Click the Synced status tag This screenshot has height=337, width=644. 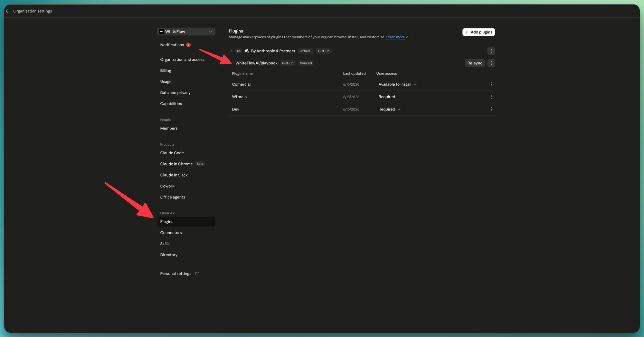click(306, 63)
